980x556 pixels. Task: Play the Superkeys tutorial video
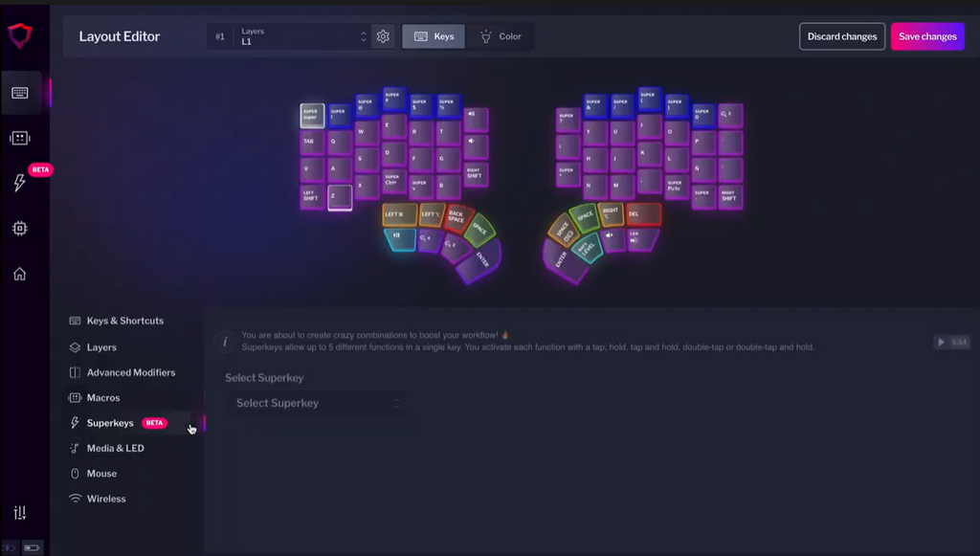click(x=952, y=343)
